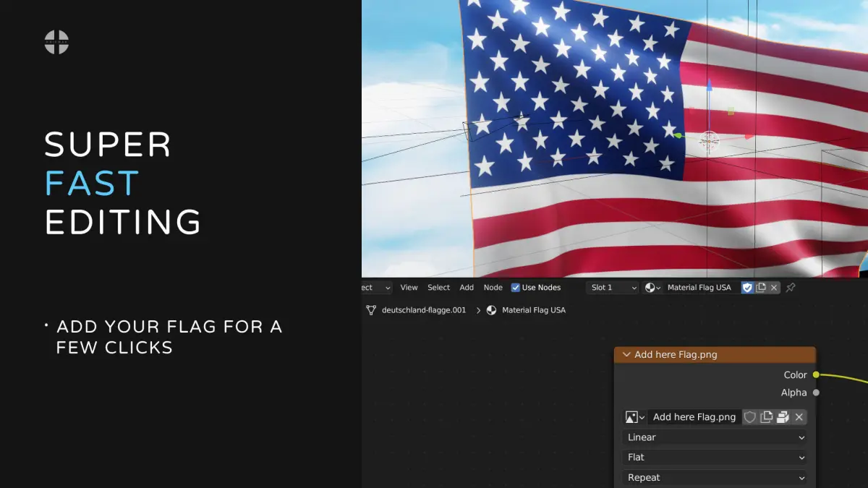Open the View menu
The image size is (868, 488).
tap(409, 288)
